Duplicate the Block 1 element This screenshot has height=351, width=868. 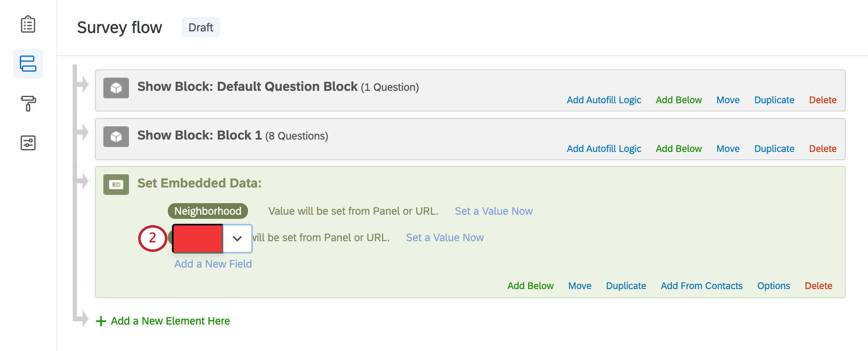point(774,149)
